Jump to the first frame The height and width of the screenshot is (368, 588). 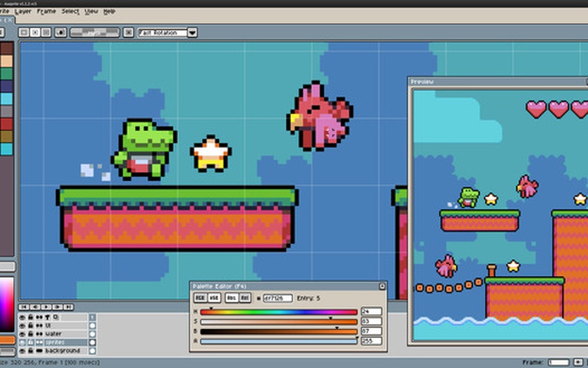pyautogui.click(x=24, y=307)
